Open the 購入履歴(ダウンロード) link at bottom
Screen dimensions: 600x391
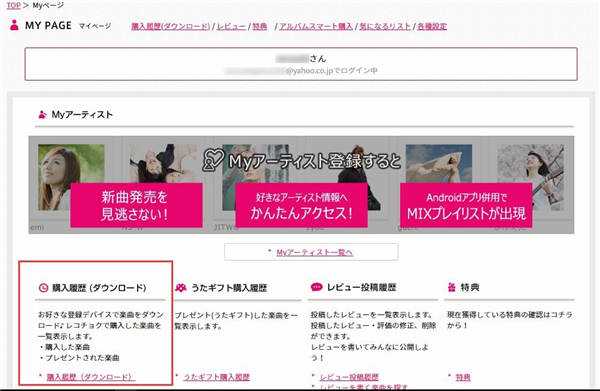coord(90,377)
